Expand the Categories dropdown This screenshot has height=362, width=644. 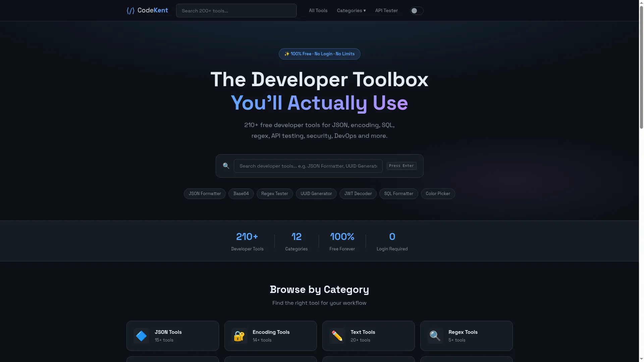click(x=351, y=11)
